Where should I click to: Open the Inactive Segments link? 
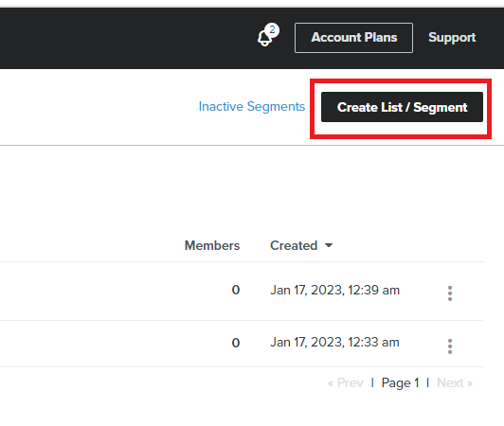point(252,106)
